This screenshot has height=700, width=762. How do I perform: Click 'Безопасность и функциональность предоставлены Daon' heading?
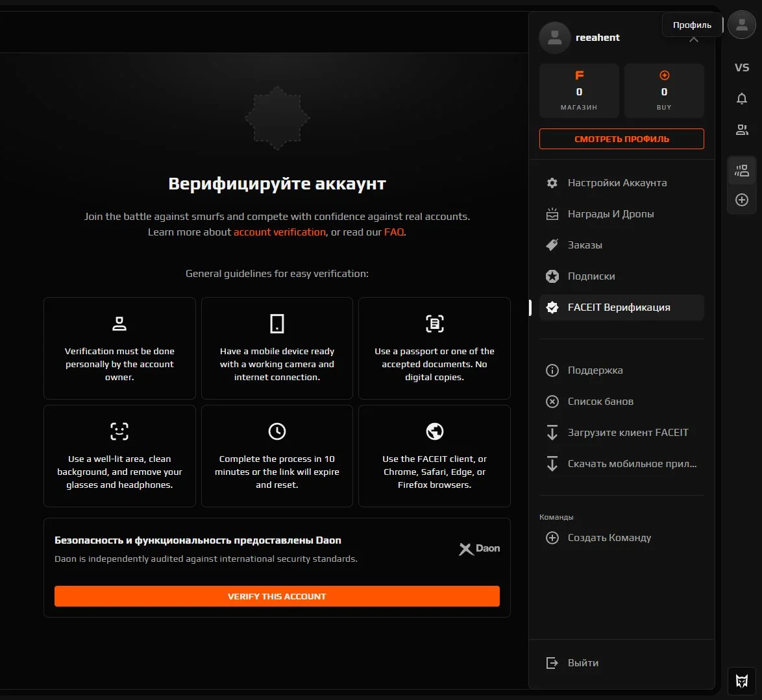(x=198, y=540)
